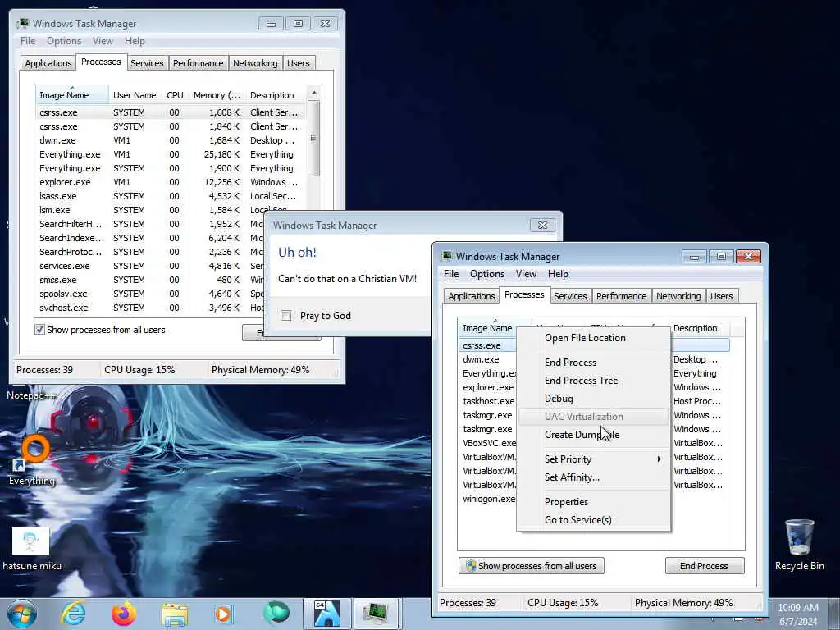Open View menu in front Task Manager
The image size is (840, 630).
click(x=526, y=274)
